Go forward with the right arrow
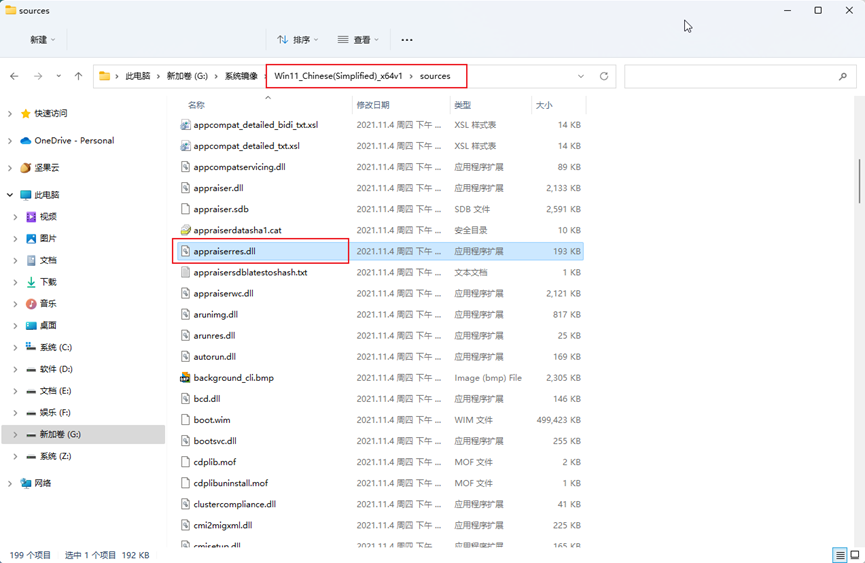The image size is (865, 563). pyautogui.click(x=38, y=76)
